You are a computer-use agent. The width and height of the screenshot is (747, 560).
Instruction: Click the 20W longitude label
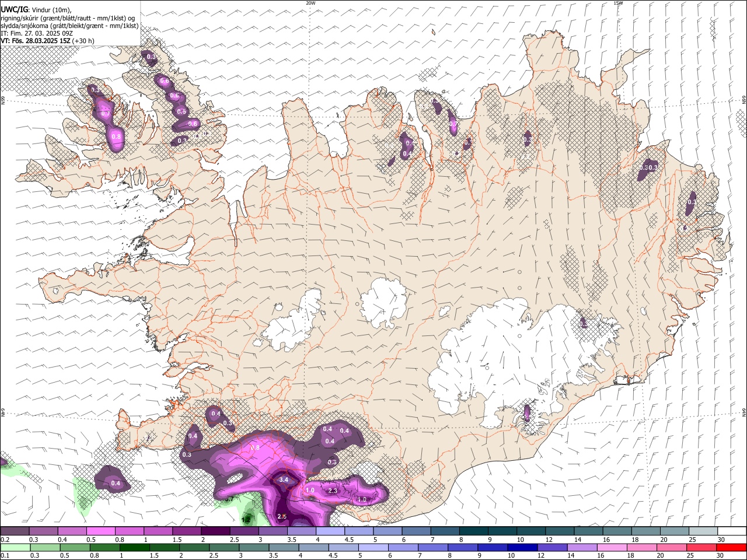(x=310, y=3)
